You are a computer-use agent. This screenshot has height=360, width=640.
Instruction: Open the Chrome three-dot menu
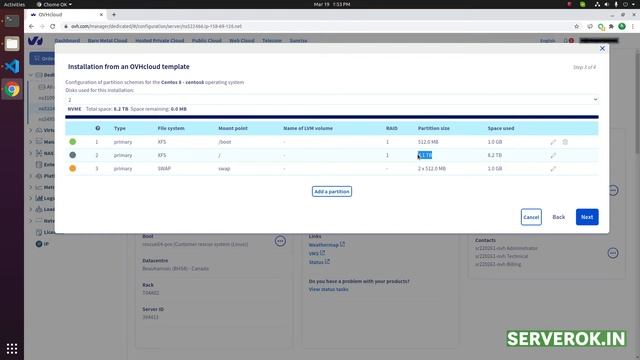[633, 26]
